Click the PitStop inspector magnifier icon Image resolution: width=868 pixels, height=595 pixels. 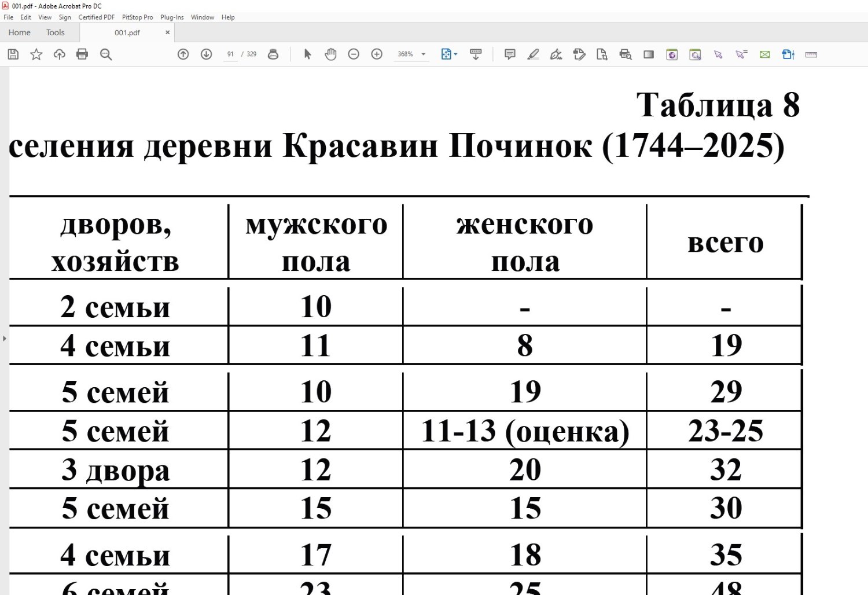(695, 54)
